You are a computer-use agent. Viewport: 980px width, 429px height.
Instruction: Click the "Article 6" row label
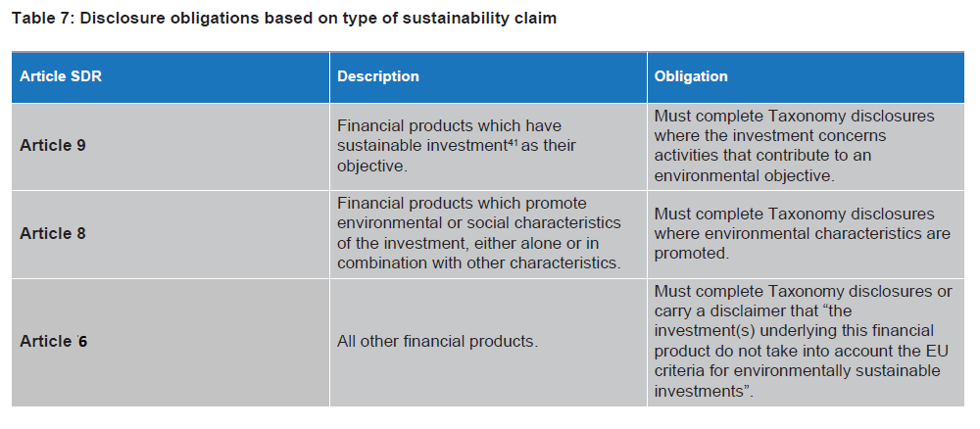click(53, 342)
